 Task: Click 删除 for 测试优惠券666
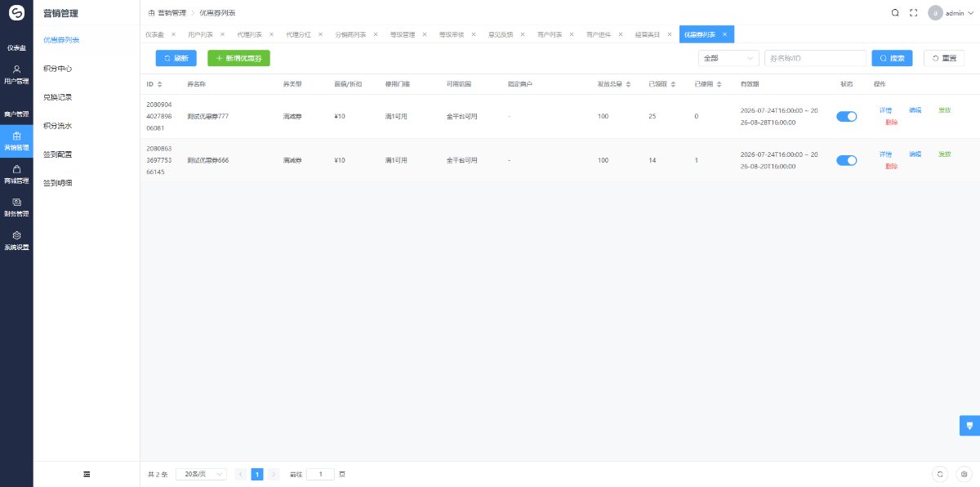(891, 166)
